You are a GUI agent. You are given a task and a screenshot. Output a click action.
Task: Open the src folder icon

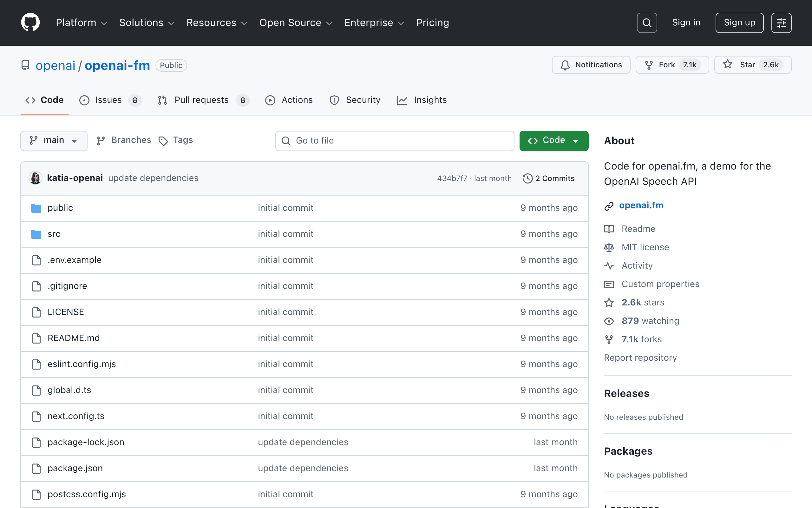[36, 234]
